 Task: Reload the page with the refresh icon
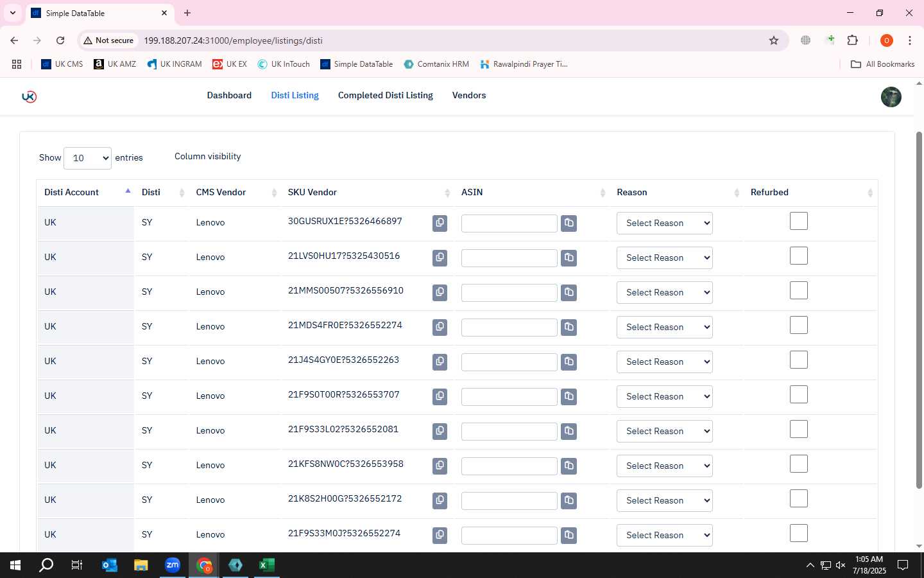click(60, 40)
